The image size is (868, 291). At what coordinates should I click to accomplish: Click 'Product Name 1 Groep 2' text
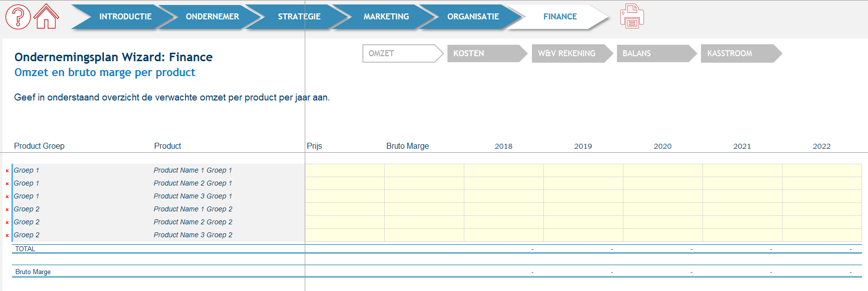(193, 209)
